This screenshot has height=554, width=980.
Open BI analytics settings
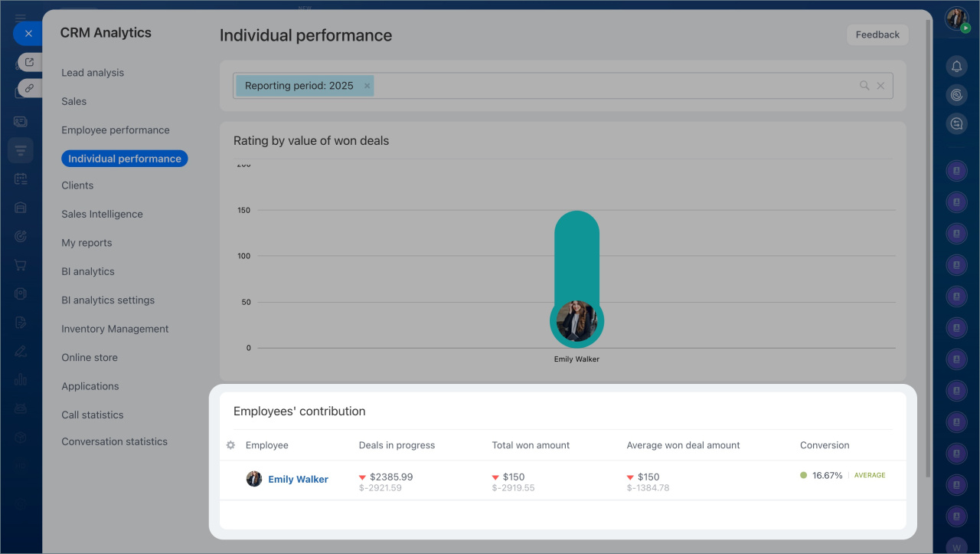[x=108, y=300]
